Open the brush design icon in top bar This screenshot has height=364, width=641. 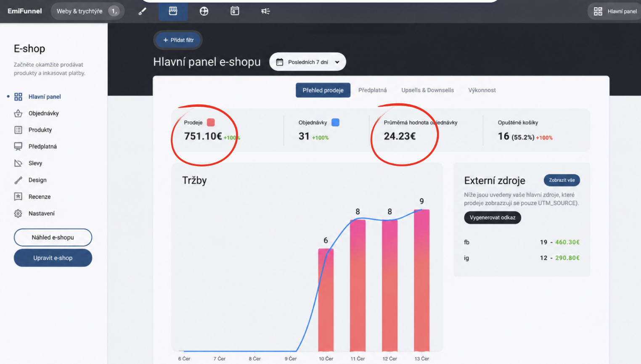[x=143, y=11]
